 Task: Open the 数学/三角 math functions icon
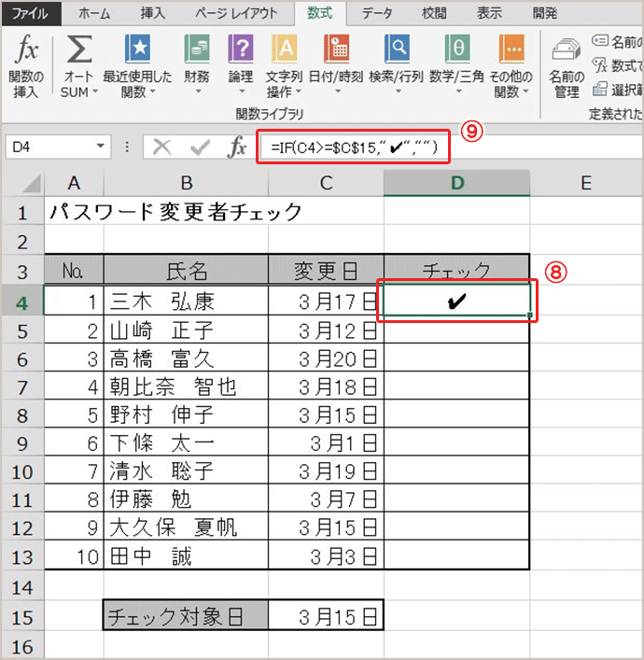click(x=457, y=49)
